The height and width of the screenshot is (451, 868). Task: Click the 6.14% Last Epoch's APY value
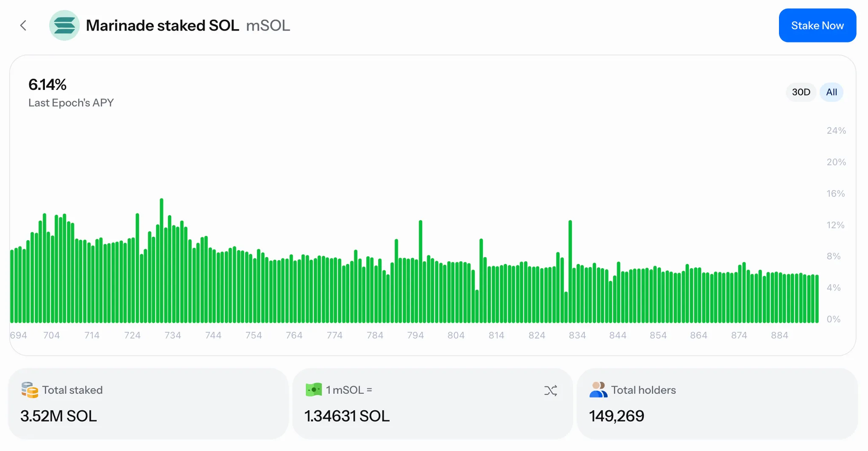coord(47,85)
